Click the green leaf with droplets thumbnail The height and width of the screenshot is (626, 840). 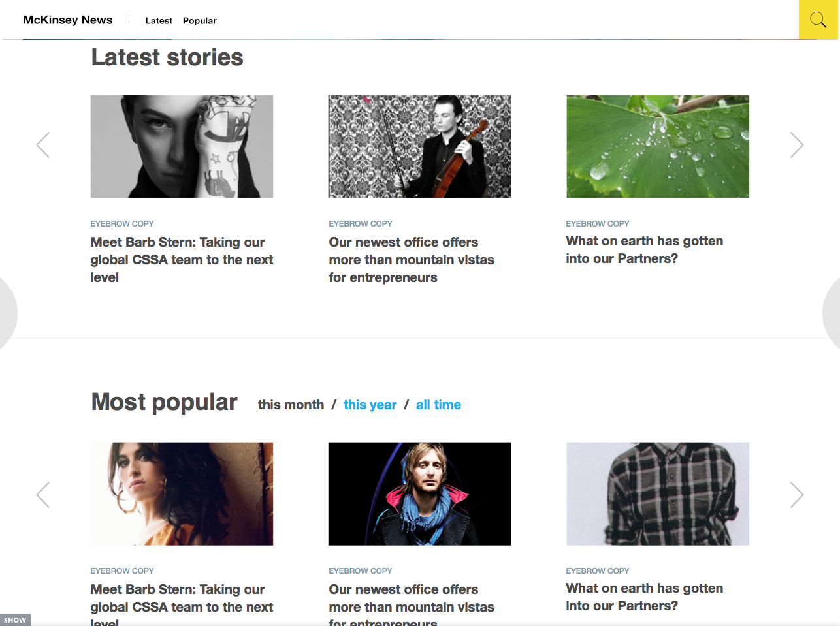pos(658,147)
